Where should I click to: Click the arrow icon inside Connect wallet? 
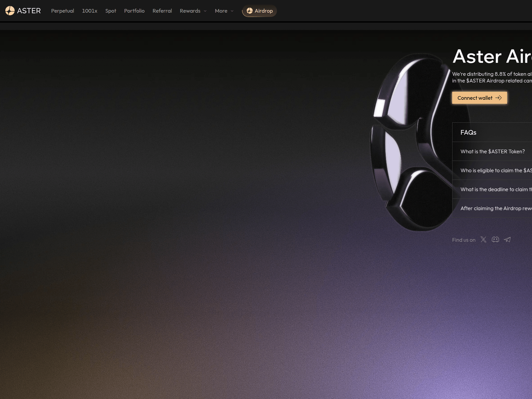[499, 98]
